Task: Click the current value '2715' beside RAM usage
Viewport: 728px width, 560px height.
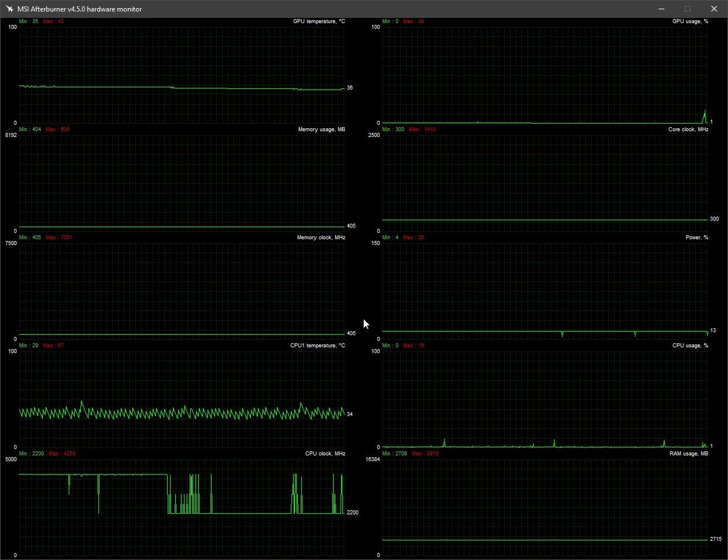Action: click(x=715, y=539)
